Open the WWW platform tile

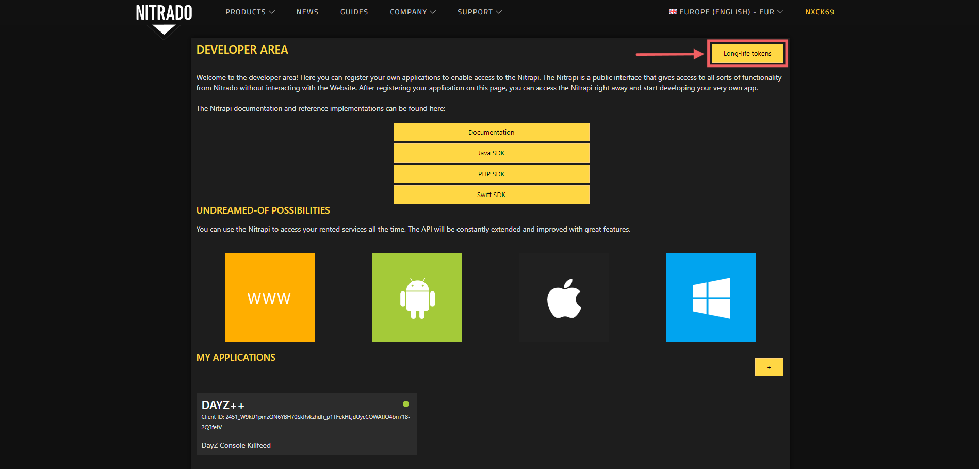coord(270,297)
